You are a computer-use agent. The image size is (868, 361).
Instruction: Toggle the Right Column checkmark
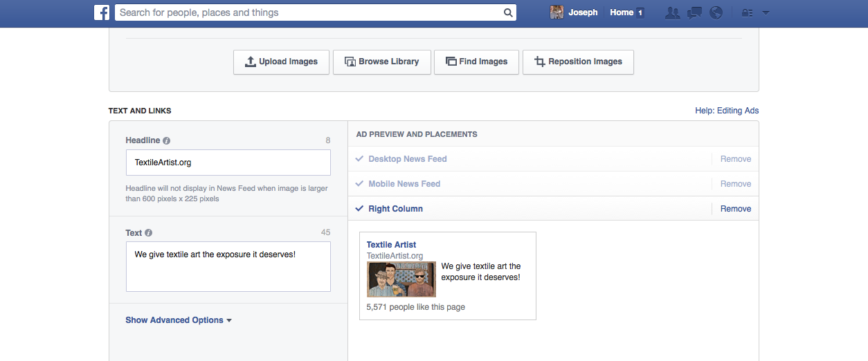359,209
